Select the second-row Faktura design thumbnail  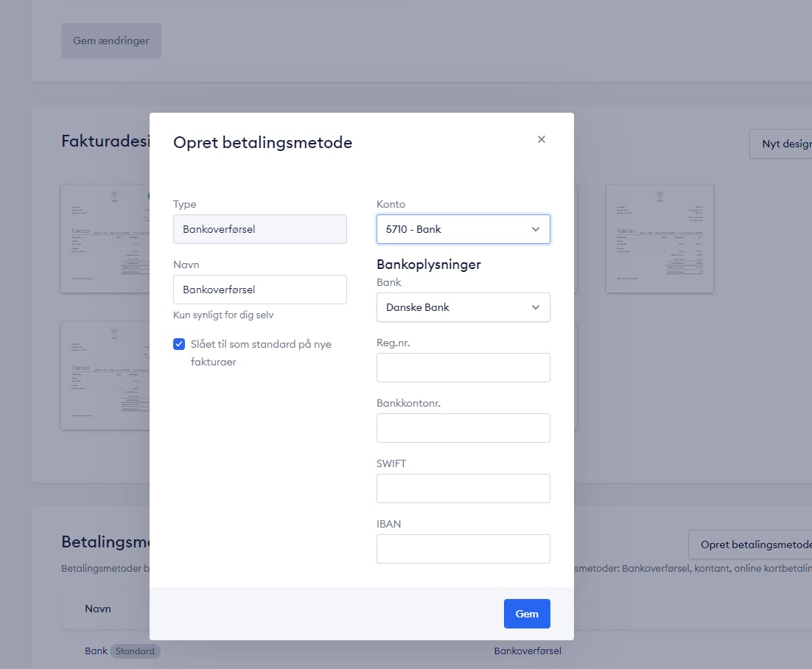[x=105, y=376]
